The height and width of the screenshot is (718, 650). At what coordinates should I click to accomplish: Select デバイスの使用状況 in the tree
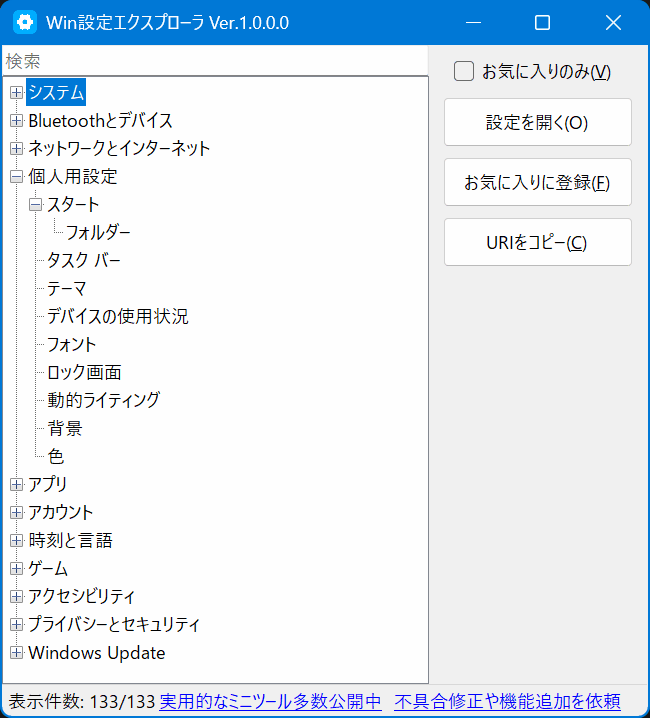coord(118,316)
